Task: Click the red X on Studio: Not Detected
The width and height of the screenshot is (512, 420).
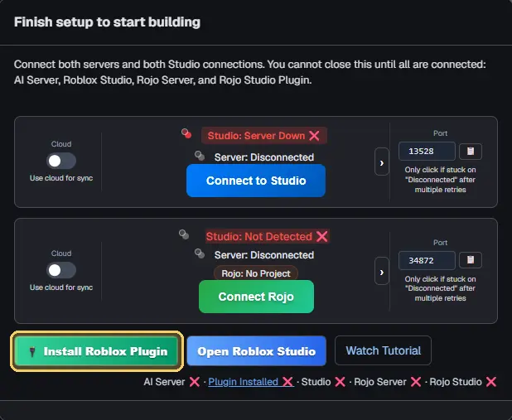Action: [322, 236]
